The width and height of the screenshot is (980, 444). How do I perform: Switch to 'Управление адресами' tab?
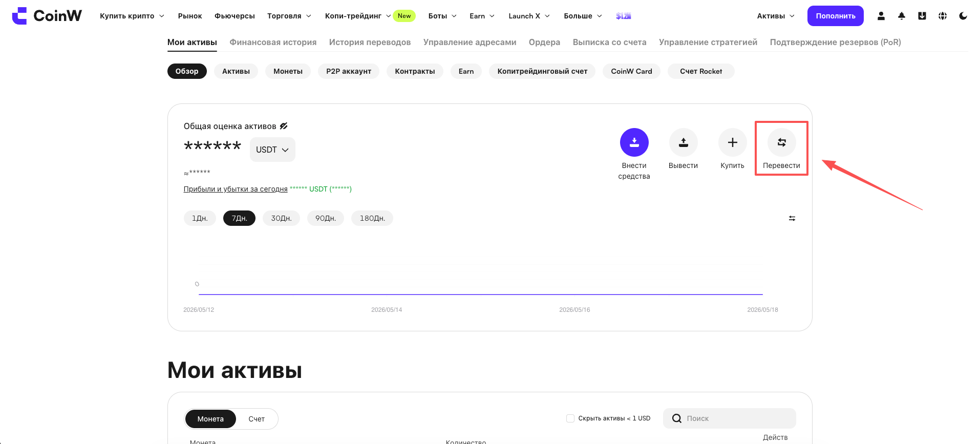tap(470, 42)
